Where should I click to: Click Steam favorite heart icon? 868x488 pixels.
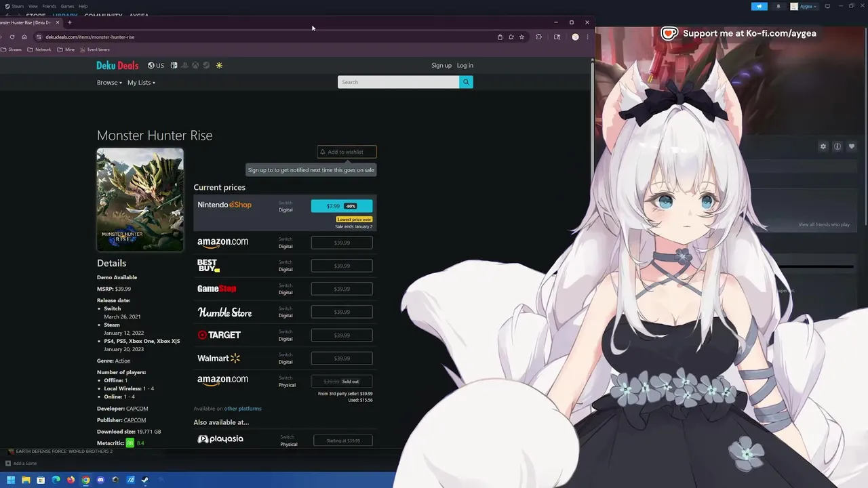pyautogui.click(x=852, y=146)
